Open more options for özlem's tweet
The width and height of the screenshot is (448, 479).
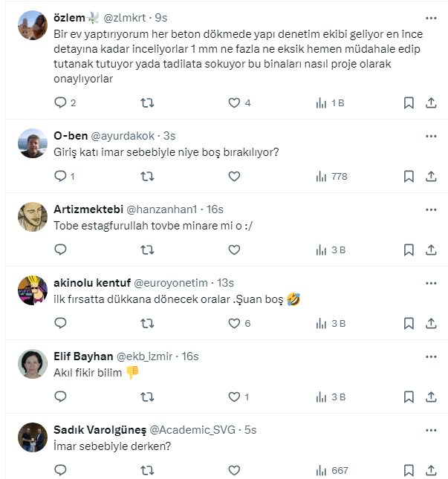tap(431, 17)
